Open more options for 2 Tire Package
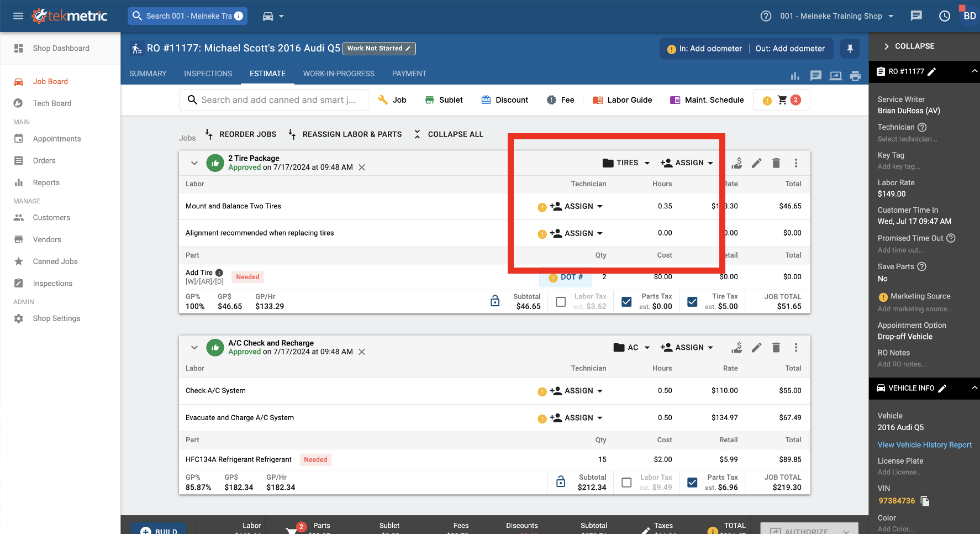The height and width of the screenshot is (534, 980). click(x=796, y=163)
